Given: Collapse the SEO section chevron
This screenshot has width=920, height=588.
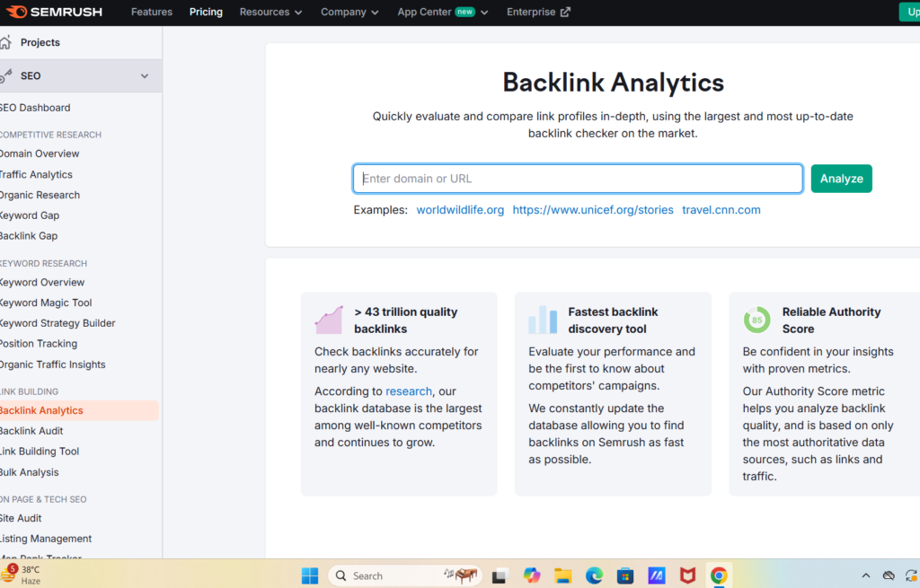Looking at the screenshot, I should (x=145, y=76).
